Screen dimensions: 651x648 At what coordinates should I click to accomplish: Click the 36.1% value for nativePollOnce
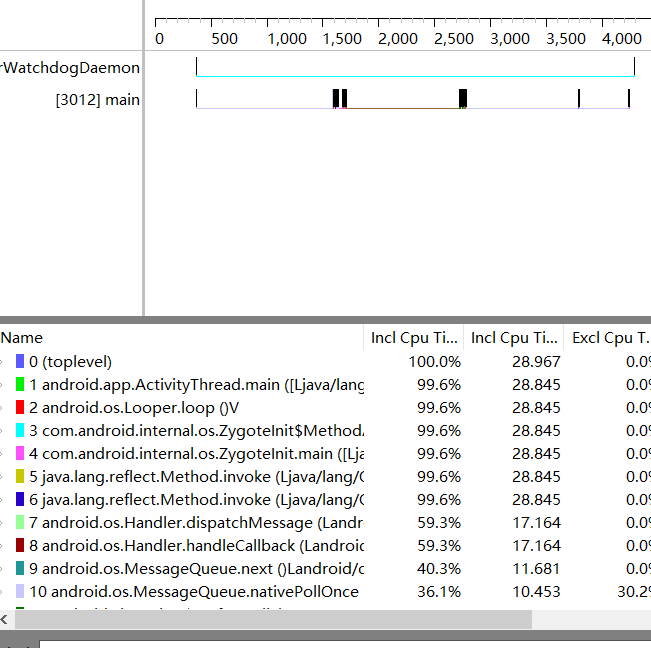tap(439, 592)
